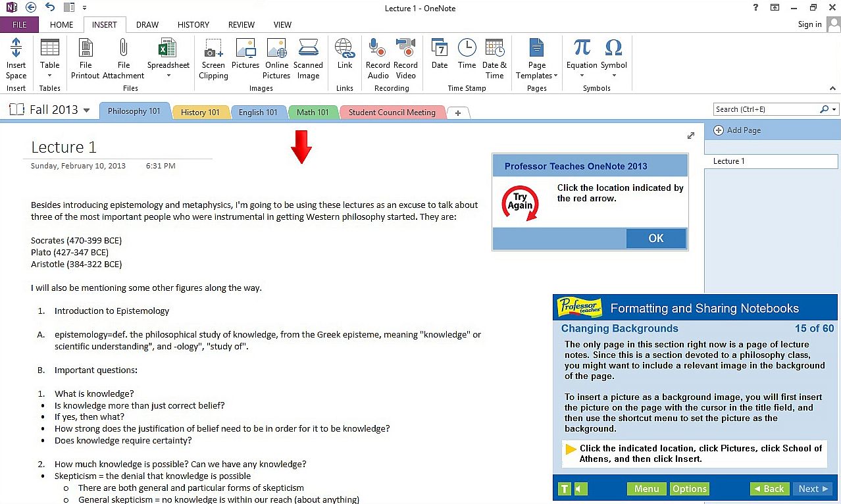Insert the current Time stamp

(467, 53)
